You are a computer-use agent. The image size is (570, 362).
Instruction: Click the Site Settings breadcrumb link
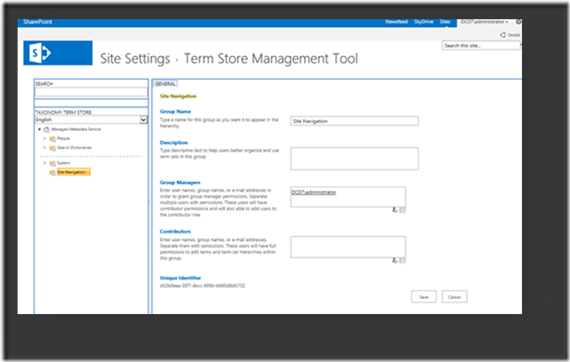click(135, 59)
